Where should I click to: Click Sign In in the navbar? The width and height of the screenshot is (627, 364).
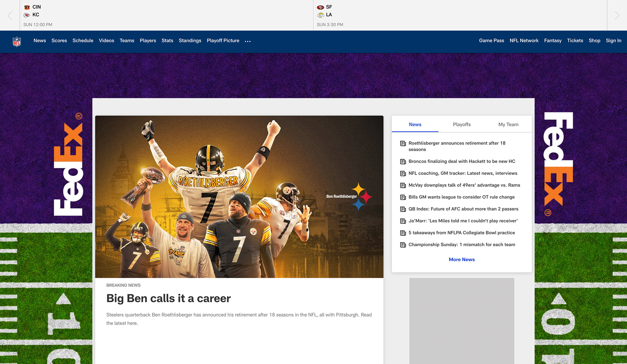click(613, 40)
